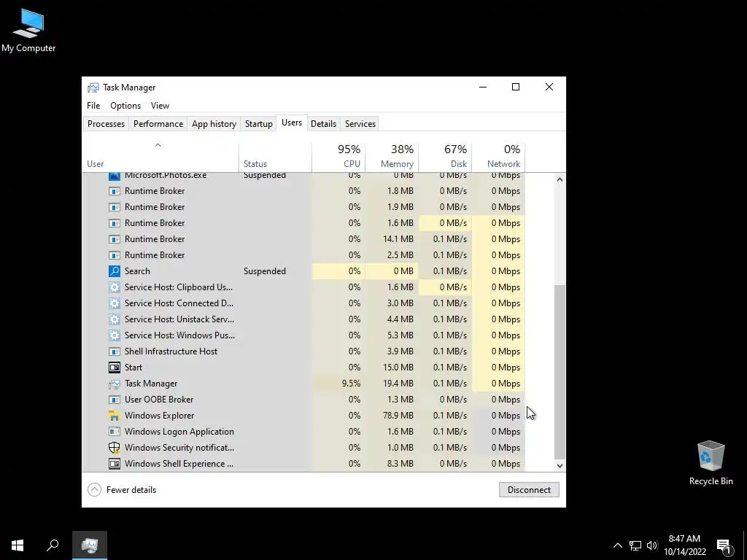747x560 pixels.
Task: Click the Search process magnifier icon
Action: [115, 271]
